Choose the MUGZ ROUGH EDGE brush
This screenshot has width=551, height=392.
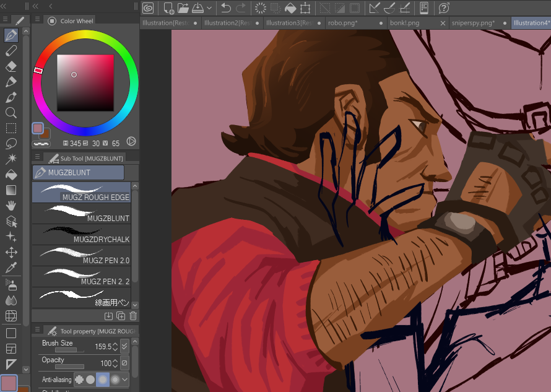82,193
